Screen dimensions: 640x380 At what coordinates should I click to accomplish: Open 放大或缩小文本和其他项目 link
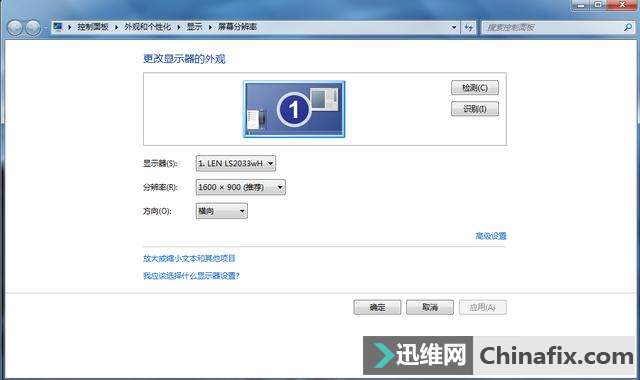[x=189, y=258]
